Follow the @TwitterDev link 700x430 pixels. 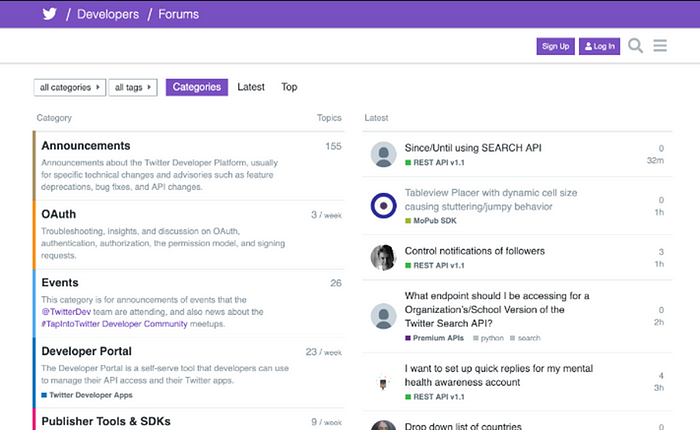[x=66, y=312]
